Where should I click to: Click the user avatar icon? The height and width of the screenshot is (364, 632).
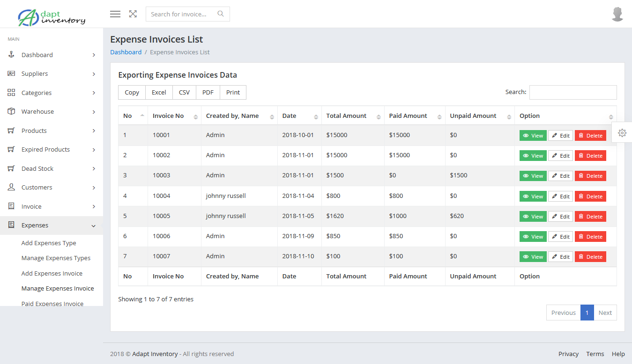pyautogui.click(x=617, y=14)
